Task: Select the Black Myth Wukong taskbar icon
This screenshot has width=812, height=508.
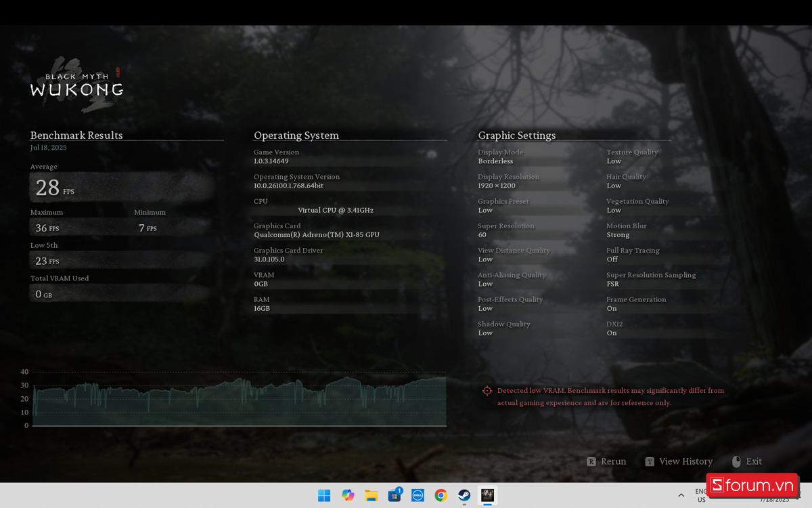Action: point(487,495)
